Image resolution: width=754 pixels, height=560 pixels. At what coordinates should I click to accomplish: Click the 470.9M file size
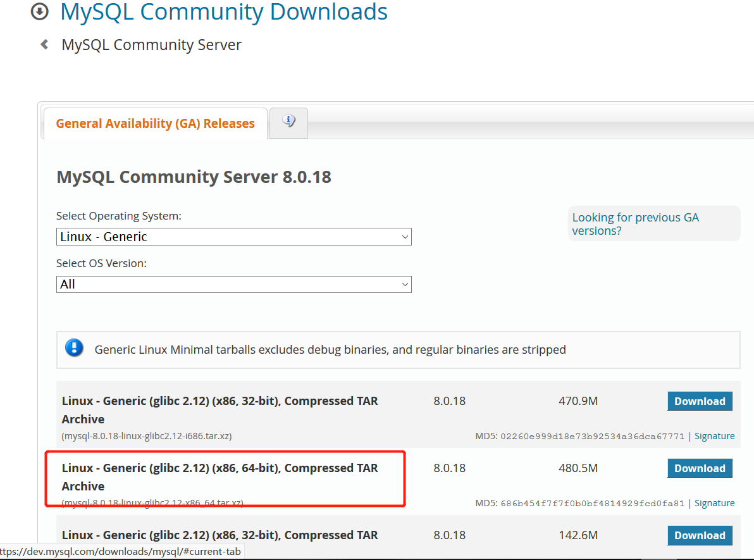578,401
